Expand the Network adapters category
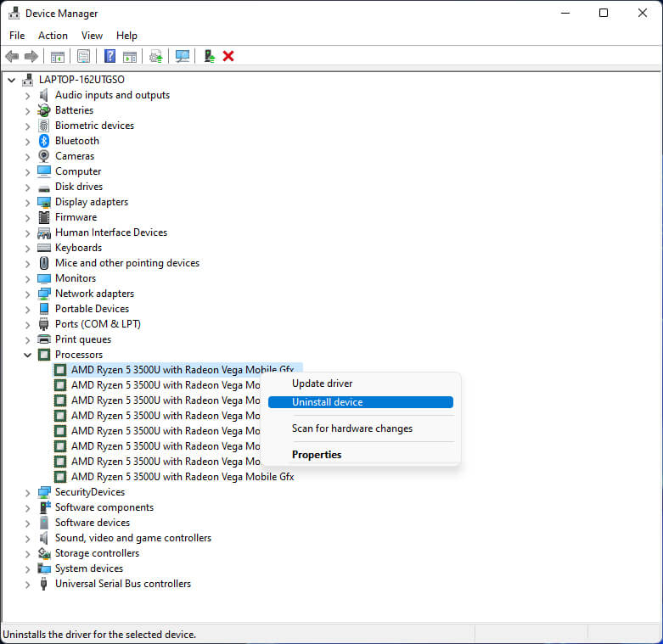Image resolution: width=663 pixels, height=644 pixels. point(27,294)
